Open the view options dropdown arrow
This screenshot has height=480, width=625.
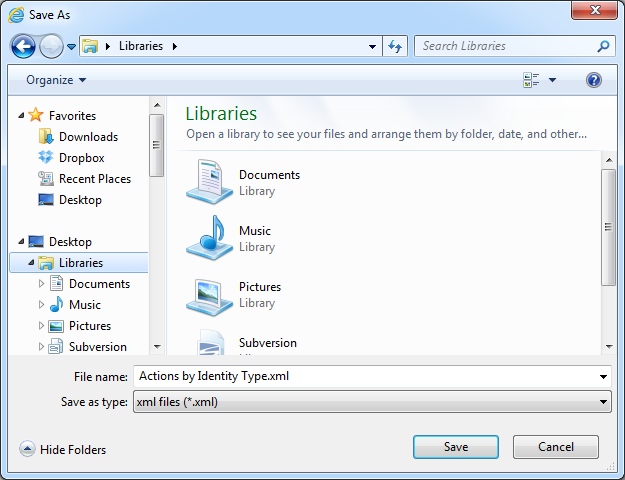(x=552, y=80)
